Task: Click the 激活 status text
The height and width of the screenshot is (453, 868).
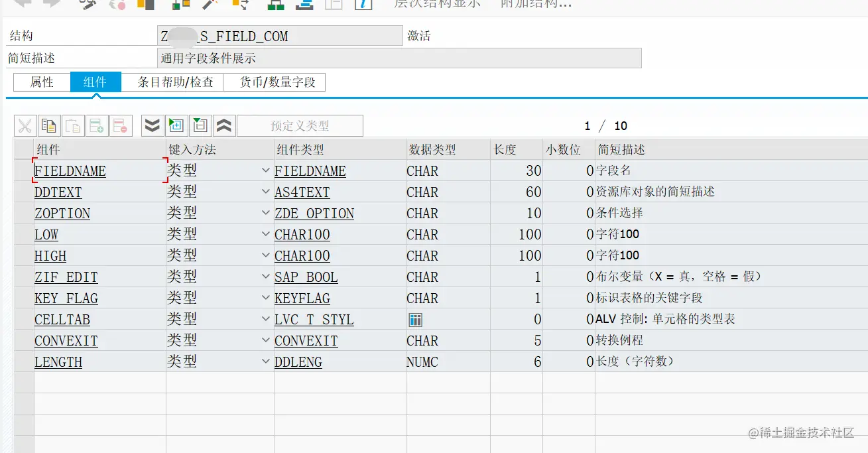Action: 419,36
